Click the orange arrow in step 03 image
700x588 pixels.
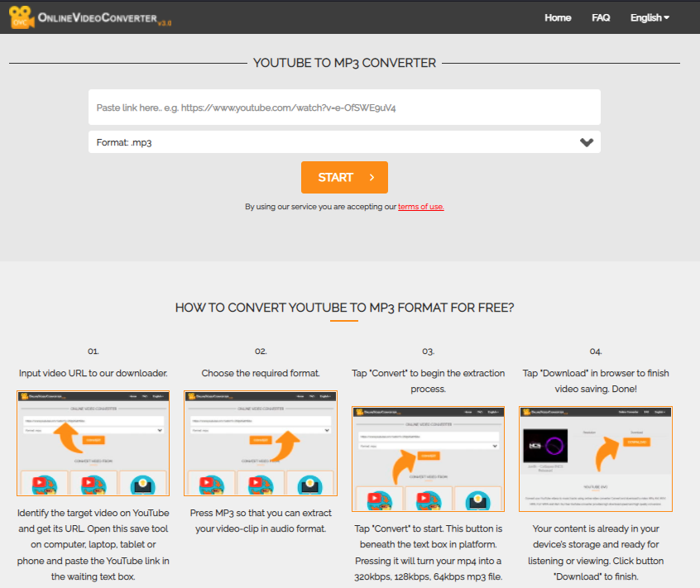404,466
